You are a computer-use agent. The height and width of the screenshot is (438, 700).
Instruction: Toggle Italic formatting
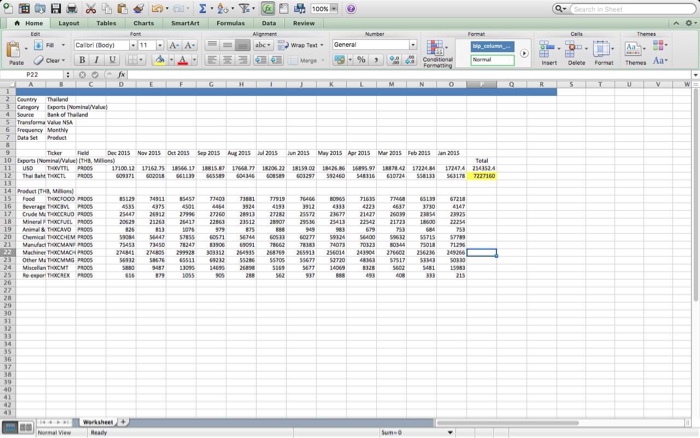(x=98, y=61)
